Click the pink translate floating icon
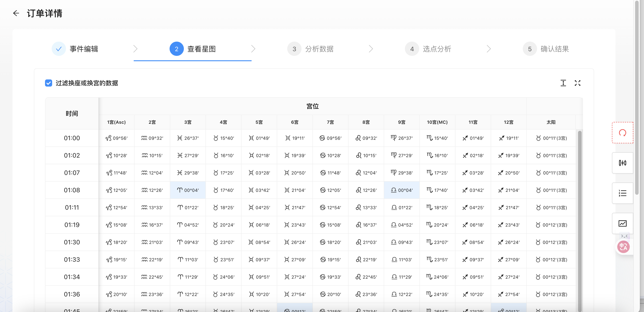Image resolution: width=644 pixels, height=312 pixels. tap(623, 247)
